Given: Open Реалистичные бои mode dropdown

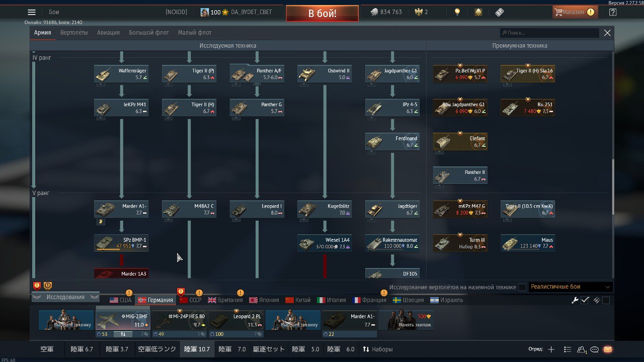Looking at the screenshot, I should pyautogui.click(x=571, y=287).
